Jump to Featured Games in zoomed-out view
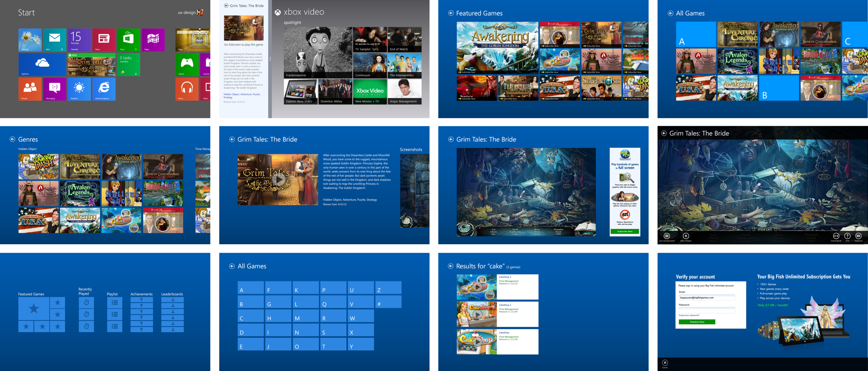This screenshot has width=868, height=371. click(x=42, y=314)
